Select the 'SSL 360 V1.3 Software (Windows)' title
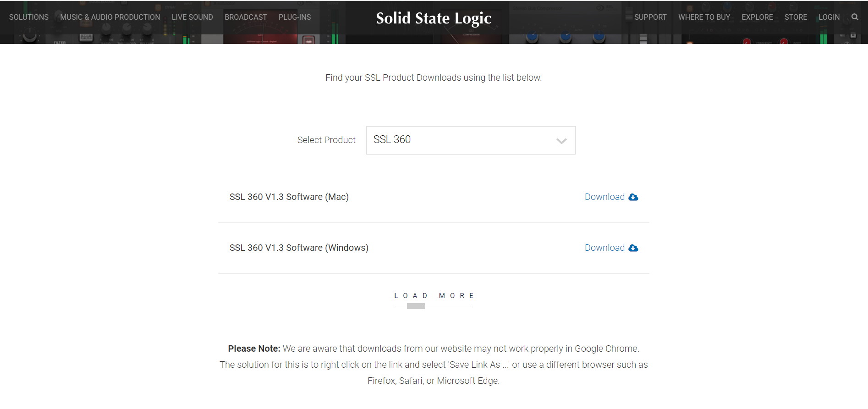Viewport: 868px width, 409px height. click(x=299, y=248)
